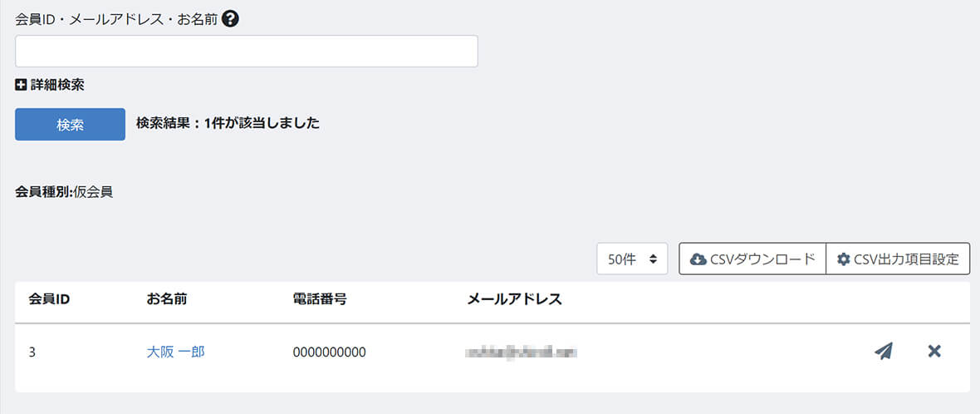Click the 会員ID・メールアドレス・お名前 field label

click(116, 20)
